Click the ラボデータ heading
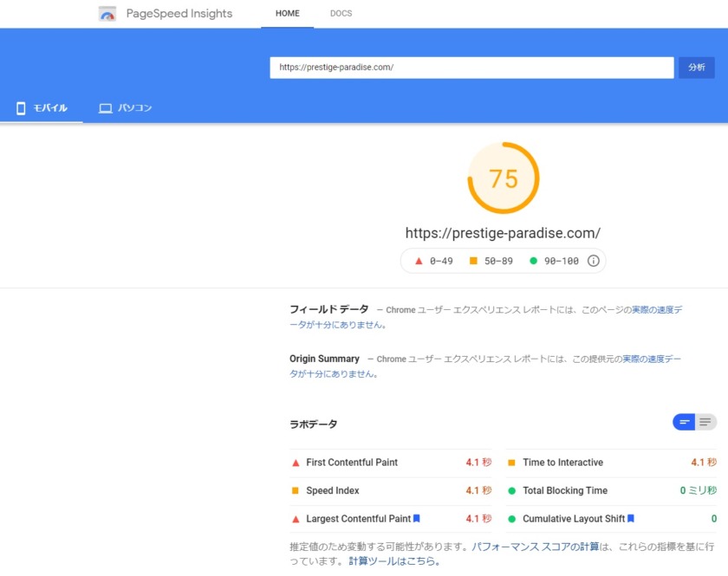 (x=314, y=424)
